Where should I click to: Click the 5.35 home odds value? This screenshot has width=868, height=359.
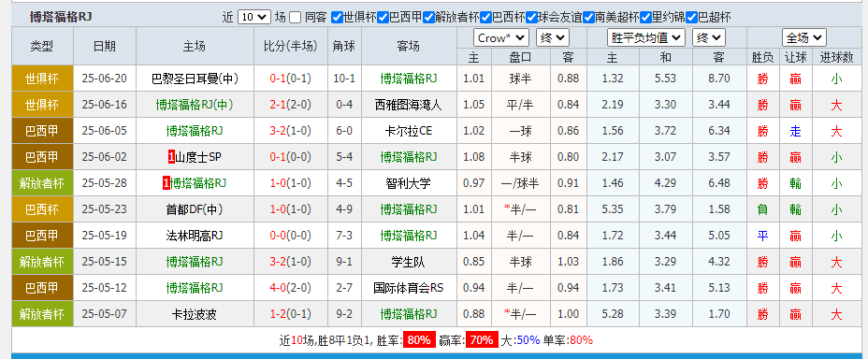pyautogui.click(x=613, y=209)
